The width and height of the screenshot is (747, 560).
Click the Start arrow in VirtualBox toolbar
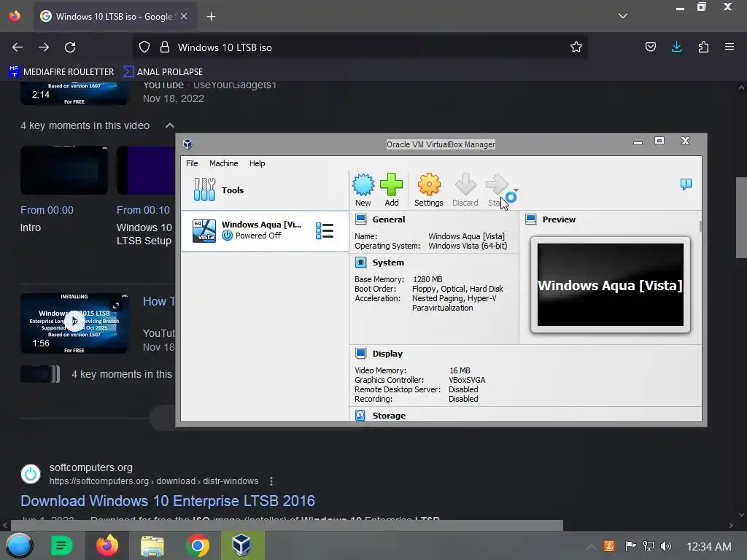(496, 184)
